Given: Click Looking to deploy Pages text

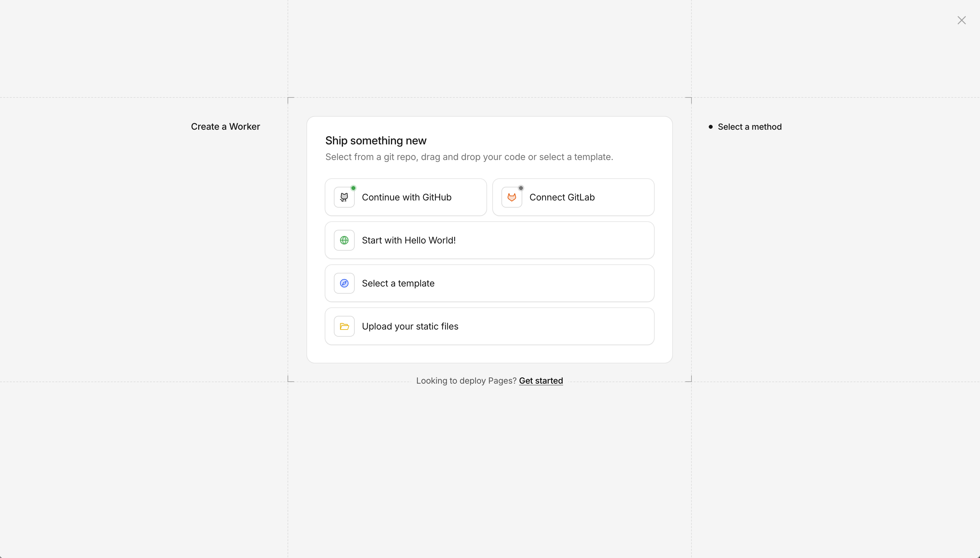Looking at the screenshot, I should (466, 381).
